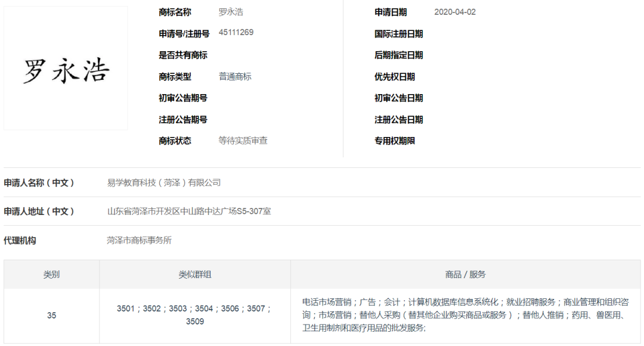Click the 罗永浩 trademark image thumbnail
644x346 pixels.
66,68
